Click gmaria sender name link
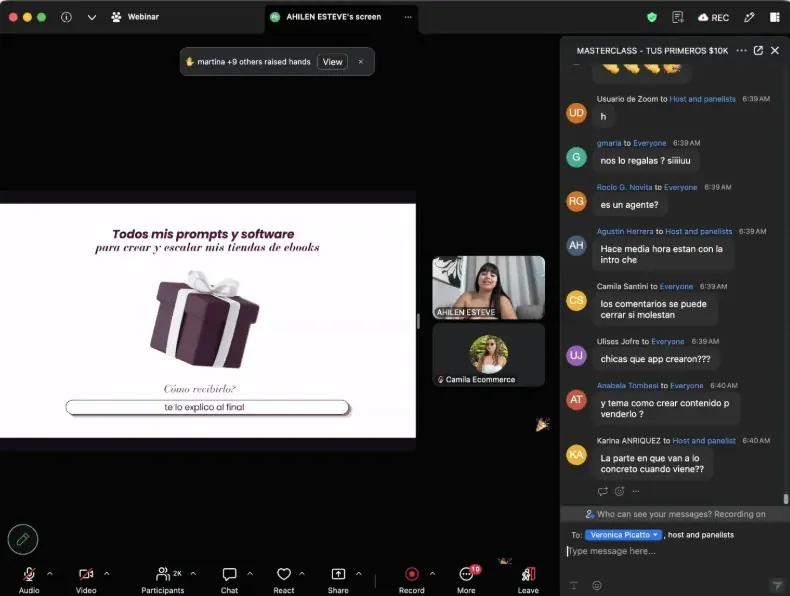Viewport: 790px width, 596px height. pos(609,143)
